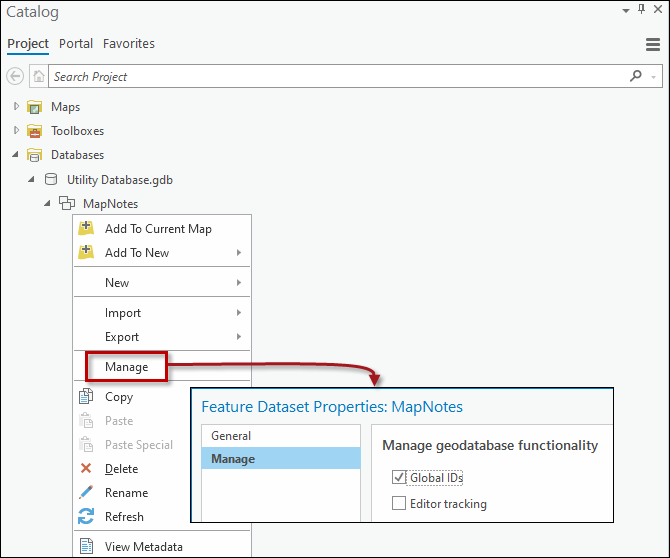Click the magnifier search icon
The width and height of the screenshot is (670, 558).
[636, 76]
